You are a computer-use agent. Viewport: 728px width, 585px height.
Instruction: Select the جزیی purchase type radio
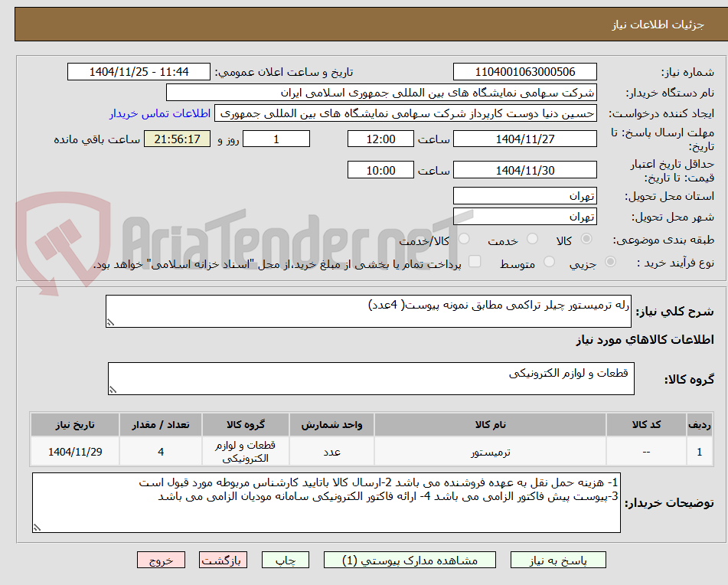click(610, 262)
